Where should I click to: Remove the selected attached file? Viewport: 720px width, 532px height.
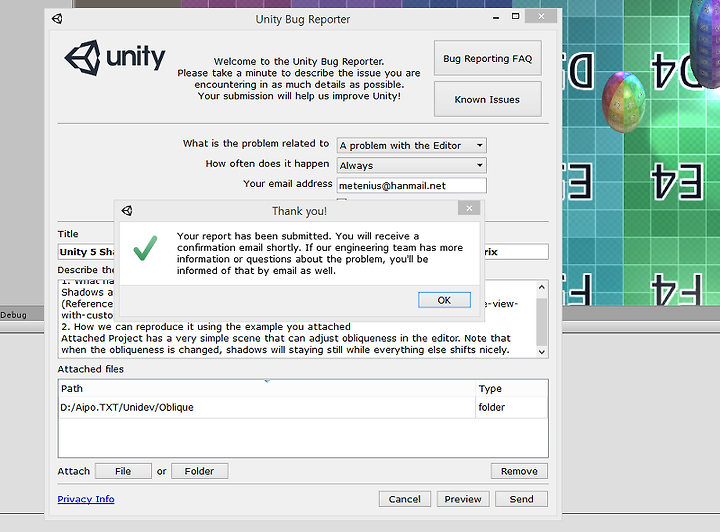pyautogui.click(x=519, y=471)
